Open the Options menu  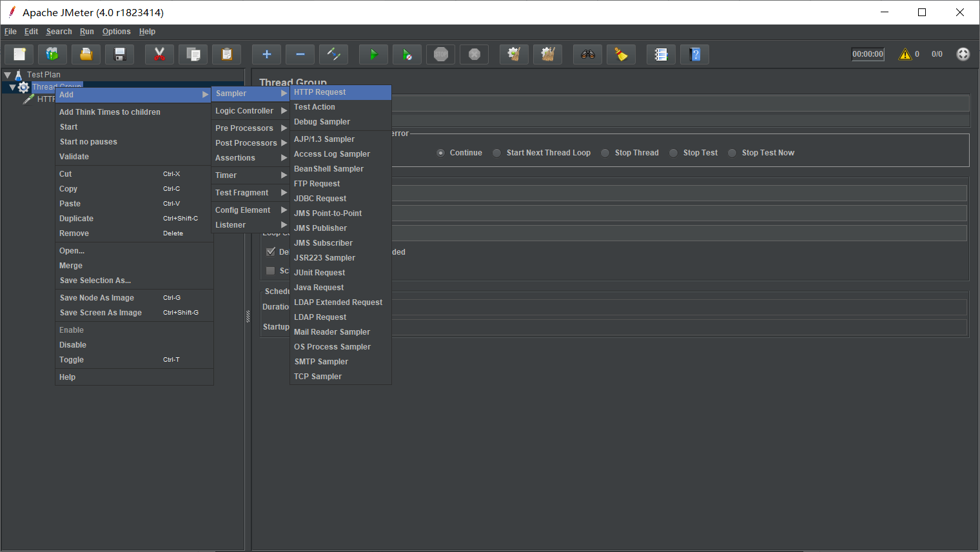[116, 32]
